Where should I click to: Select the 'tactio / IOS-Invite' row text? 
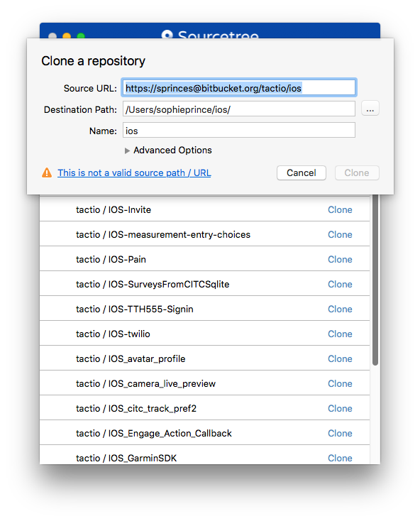coord(114,209)
